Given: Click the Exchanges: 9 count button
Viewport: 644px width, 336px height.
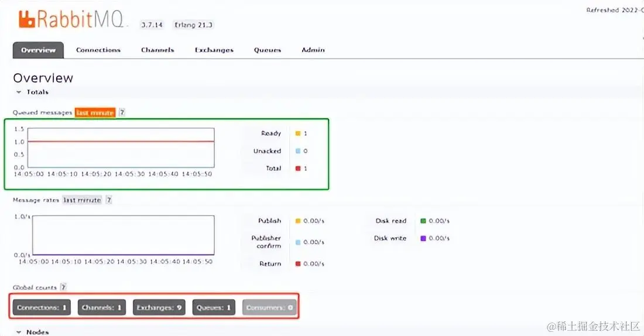Looking at the screenshot, I should click(x=159, y=307).
